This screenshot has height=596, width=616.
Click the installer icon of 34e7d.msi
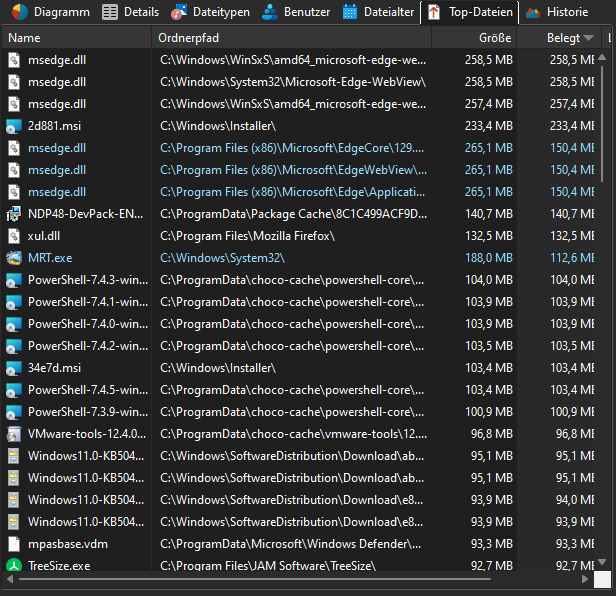[x=14, y=368]
